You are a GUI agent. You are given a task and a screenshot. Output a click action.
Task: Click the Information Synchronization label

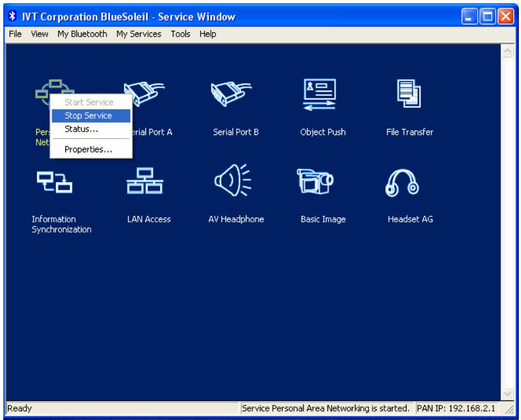62,224
